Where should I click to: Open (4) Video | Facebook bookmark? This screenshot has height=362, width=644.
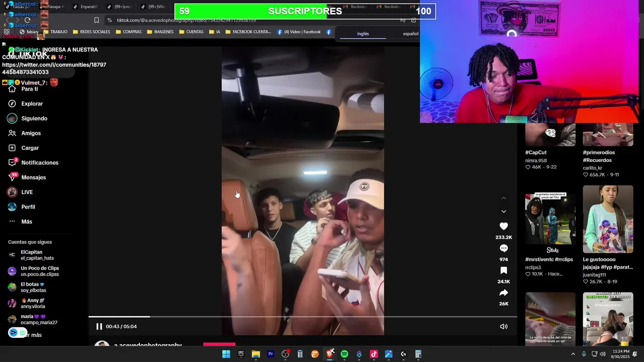click(299, 32)
